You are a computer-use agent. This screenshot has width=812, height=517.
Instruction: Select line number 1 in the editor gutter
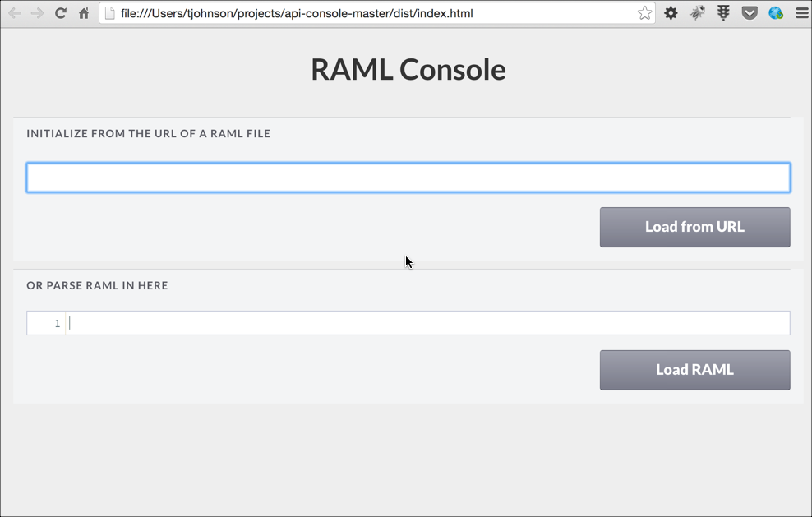(x=57, y=324)
